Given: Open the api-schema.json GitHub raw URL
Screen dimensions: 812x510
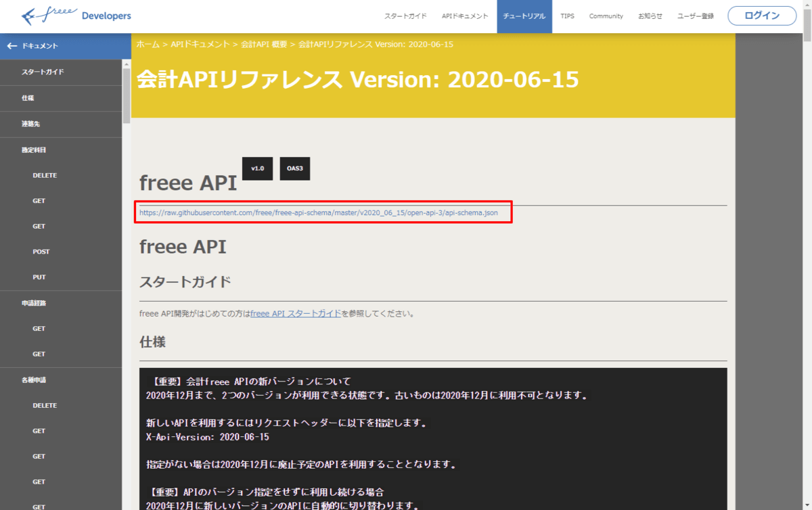Looking at the screenshot, I should pyautogui.click(x=319, y=212).
